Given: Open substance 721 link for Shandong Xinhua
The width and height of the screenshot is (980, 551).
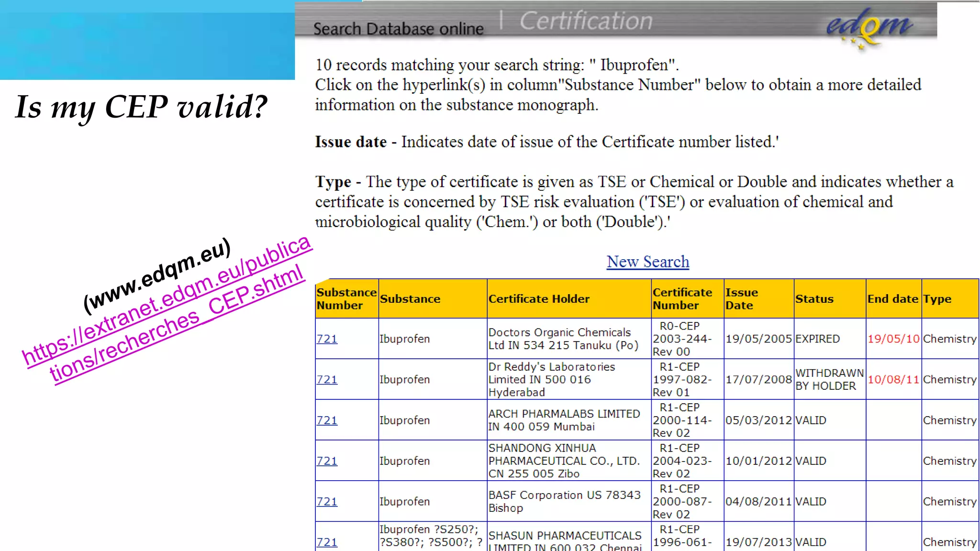Looking at the screenshot, I should pyautogui.click(x=327, y=461).
